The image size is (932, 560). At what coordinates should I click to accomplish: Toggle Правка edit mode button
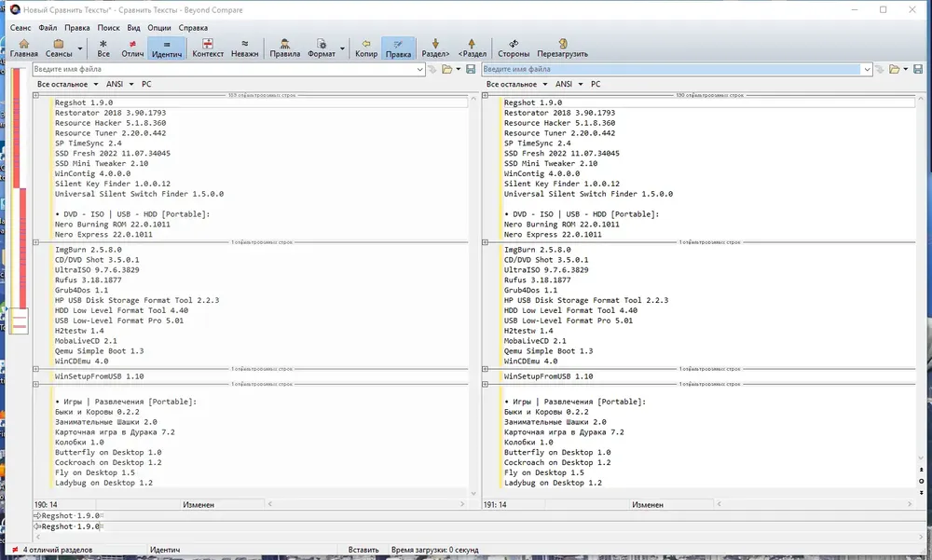point(398,48)
